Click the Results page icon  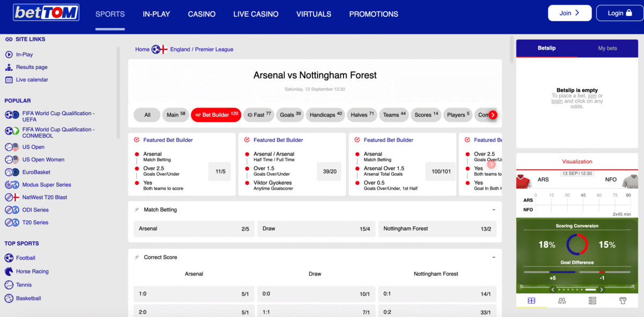[x=9, y=67]
